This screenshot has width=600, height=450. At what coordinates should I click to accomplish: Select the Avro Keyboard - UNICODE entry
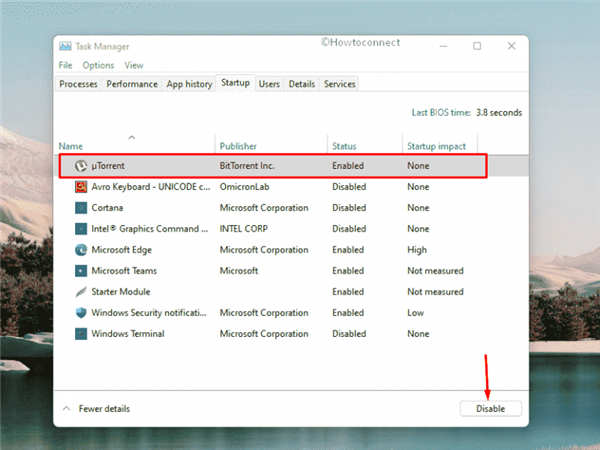(x=151, y=187)
